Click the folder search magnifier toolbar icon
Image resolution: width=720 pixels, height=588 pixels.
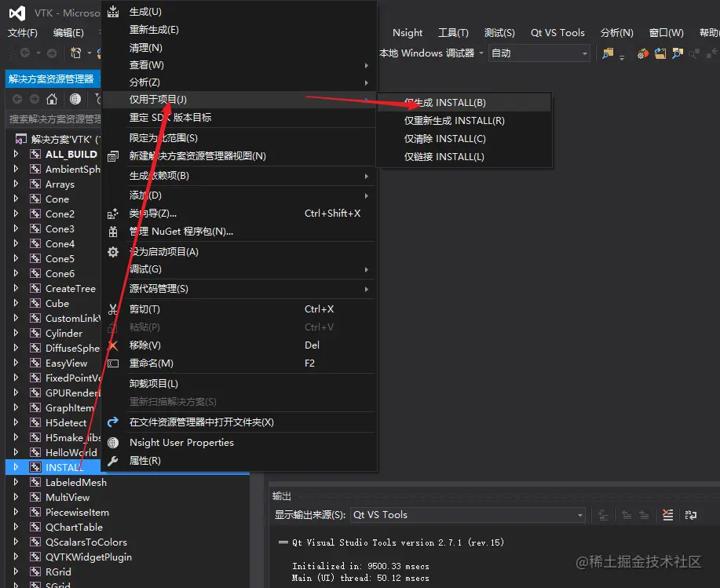point(678,53)
